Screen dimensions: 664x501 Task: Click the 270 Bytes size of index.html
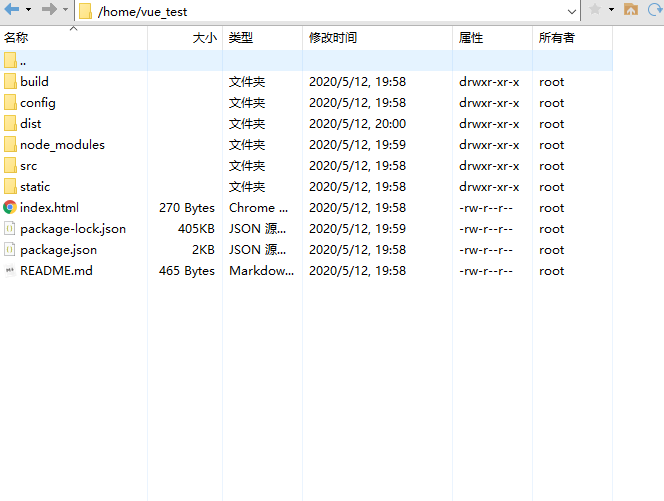[x=187, y=208]
